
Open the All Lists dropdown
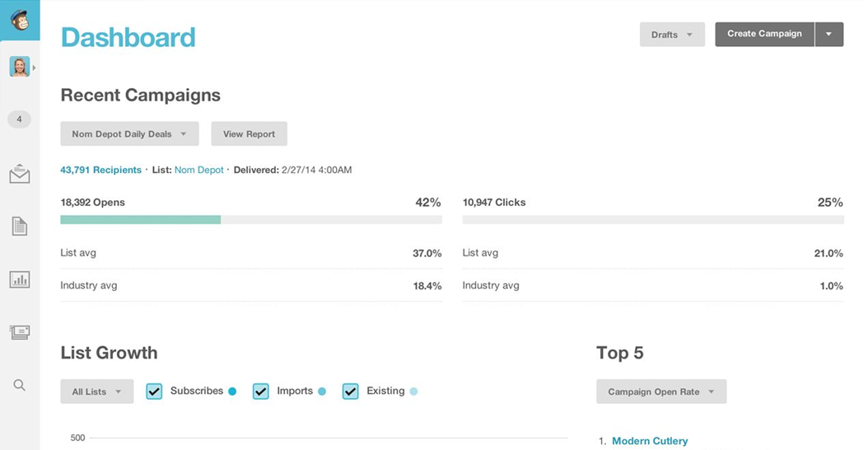[97, 391]
